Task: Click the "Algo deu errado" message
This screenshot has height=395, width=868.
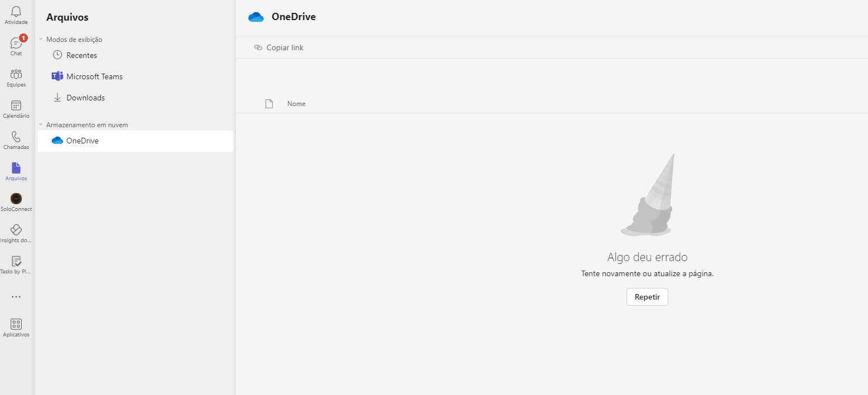Action: [x=647, y=257]
